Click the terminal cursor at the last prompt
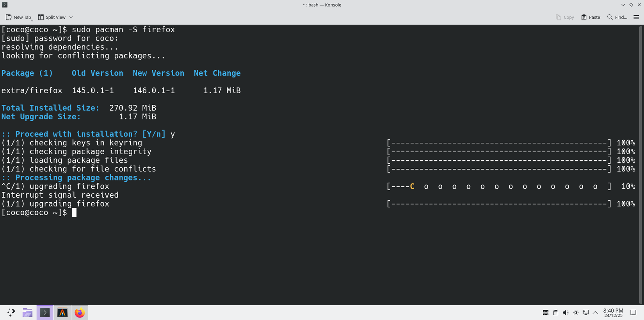The image size is (644, 320). pos(74,212)
